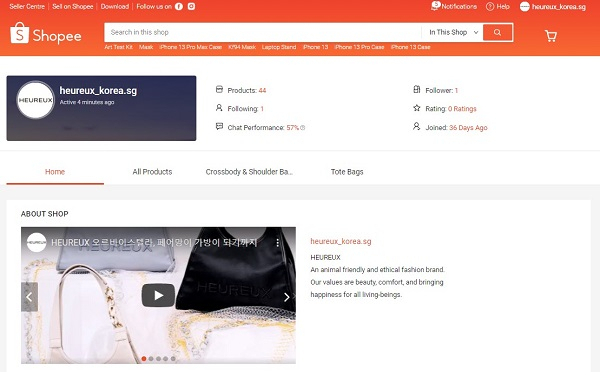Click the 36 Days Ago joined value
600x372 pixels.
click(468, 128)
